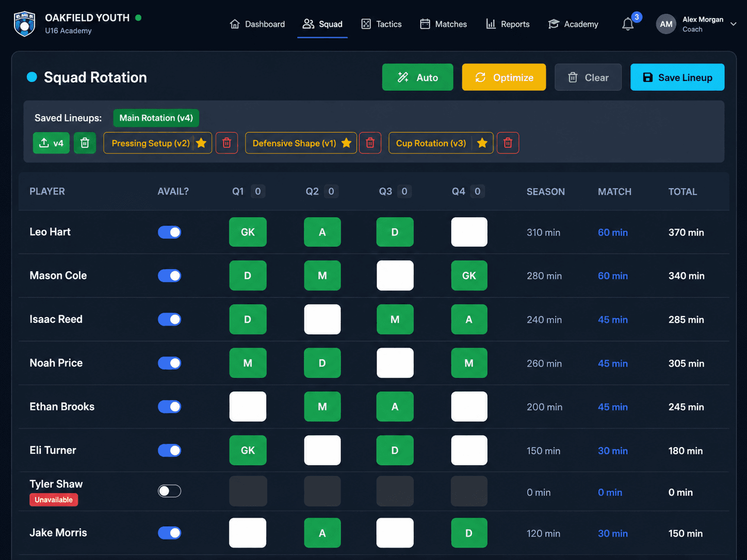
Task: Star the Pressing Setup (v2) lineup
Action: [x=201, y=143]
